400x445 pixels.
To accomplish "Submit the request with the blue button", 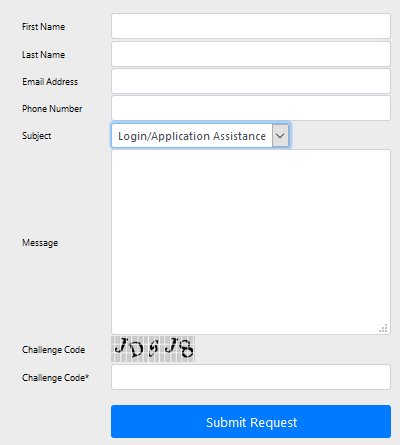I will click(x=251, y=422).
